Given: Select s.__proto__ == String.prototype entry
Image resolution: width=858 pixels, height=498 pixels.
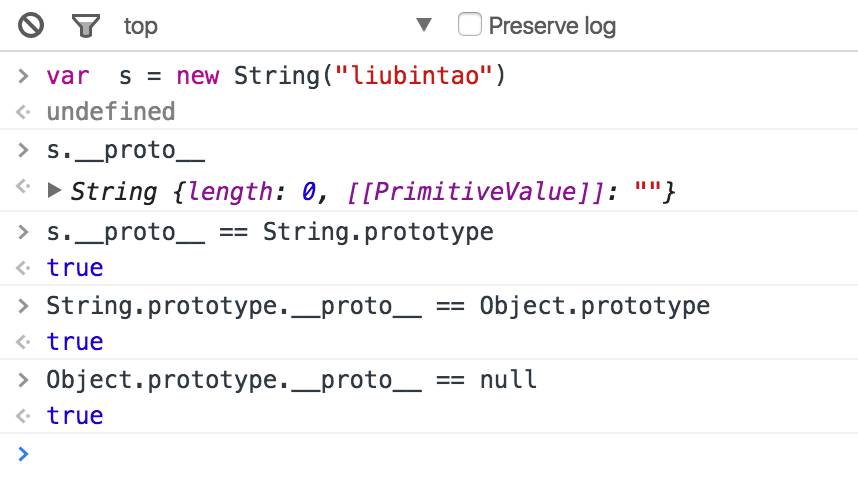Looking at the screenshot, I should pyautogui.click(x=270, y=232).
